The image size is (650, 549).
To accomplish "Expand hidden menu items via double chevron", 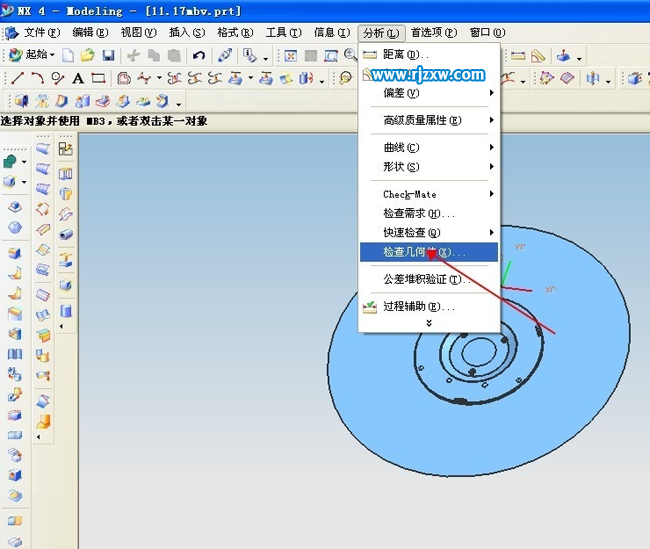I will click(429, 323).
